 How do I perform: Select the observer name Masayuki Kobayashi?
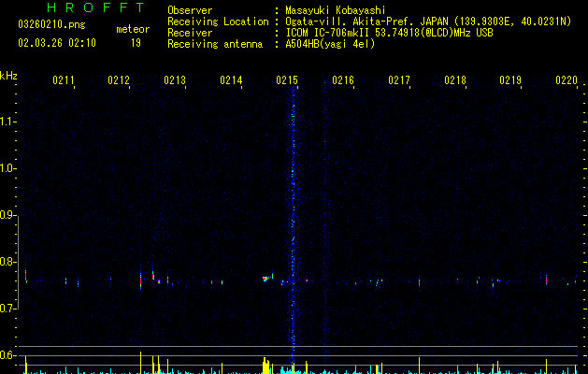click(x=336, y=10)
